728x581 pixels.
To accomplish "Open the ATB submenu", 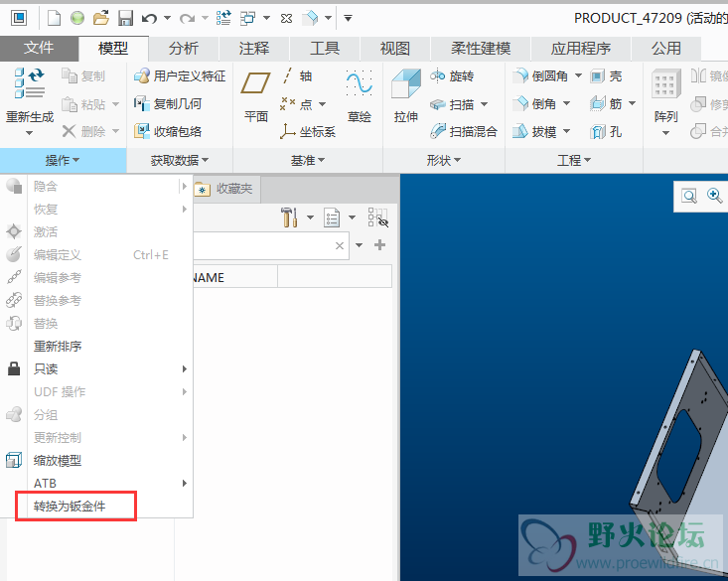I will (96, 483).
